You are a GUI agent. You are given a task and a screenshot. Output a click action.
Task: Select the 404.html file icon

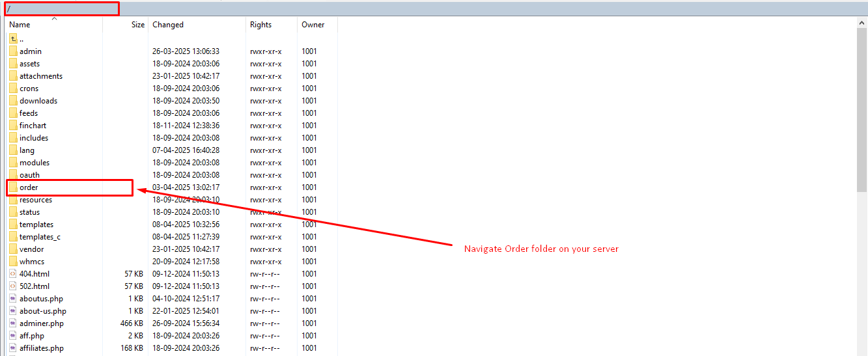coord(13,274)
